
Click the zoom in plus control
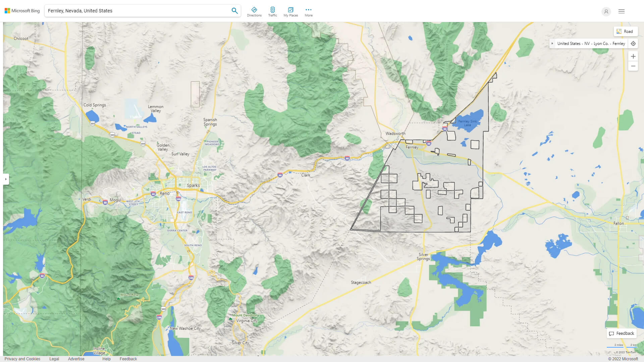pos(633,56)
